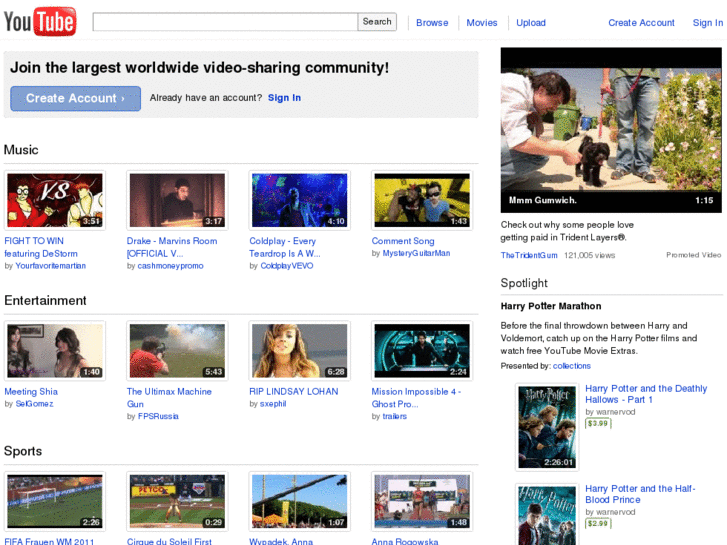Click the YouTube logo
Viewport: 727px width, 545px height.
40,21
